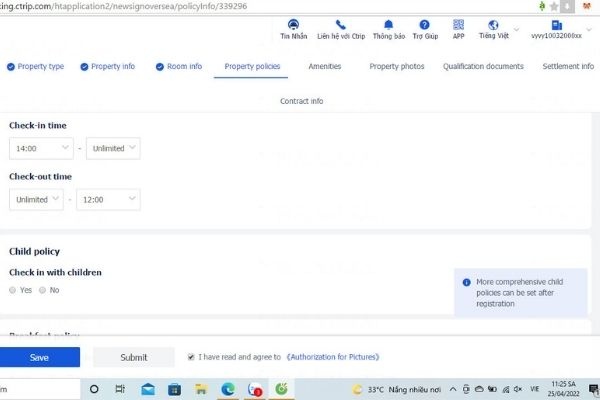Open Microsoft Edge from the taskbar

(x=228, y=389)
